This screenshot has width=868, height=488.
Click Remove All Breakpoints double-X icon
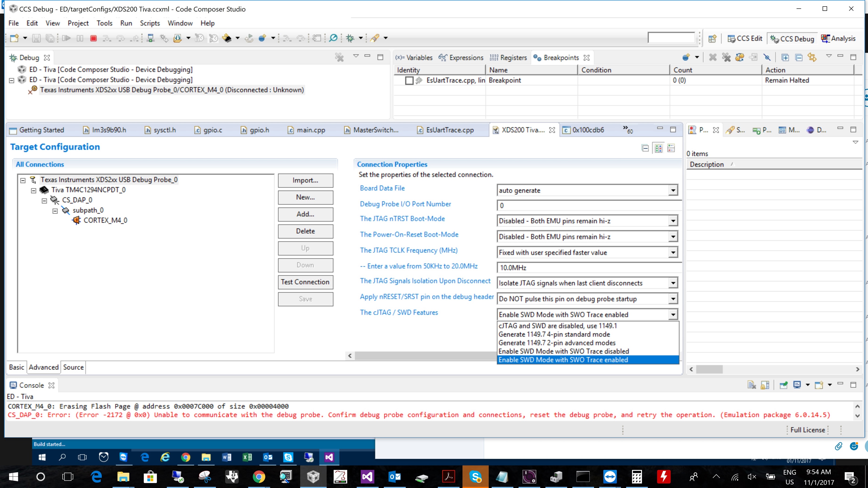click(726, 58)
